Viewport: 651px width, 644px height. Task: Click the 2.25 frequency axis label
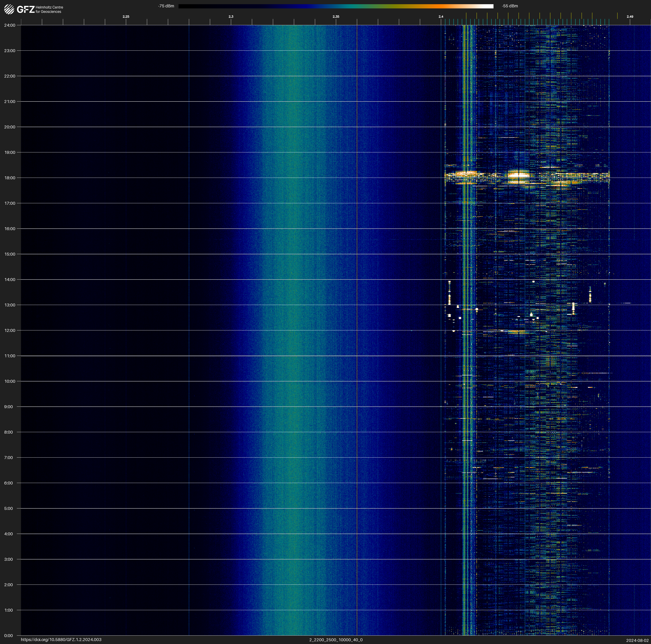[x=126, y=17]
